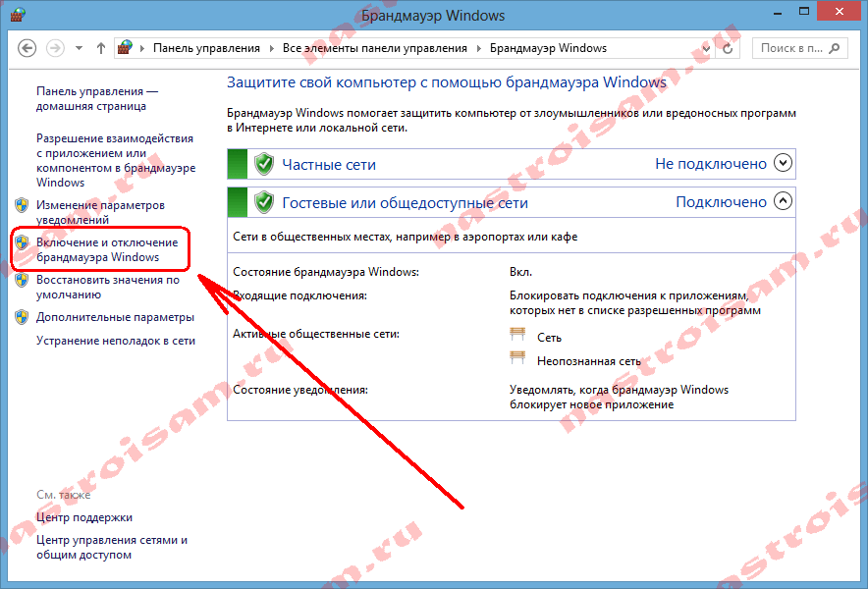The width and height of the screenshot is (868, 589).
Task: Click bench icon next to 'Неопознанная сеть'
Action: (517, 357)
